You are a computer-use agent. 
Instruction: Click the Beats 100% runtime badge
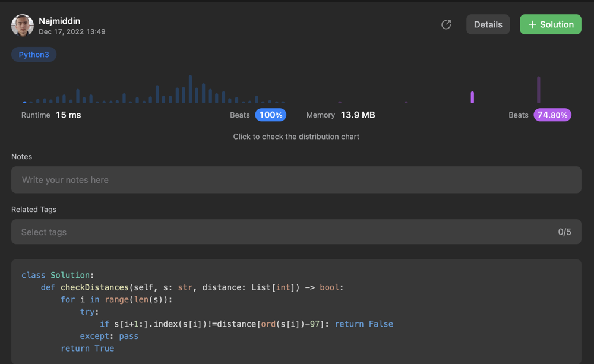click(270, 115)
